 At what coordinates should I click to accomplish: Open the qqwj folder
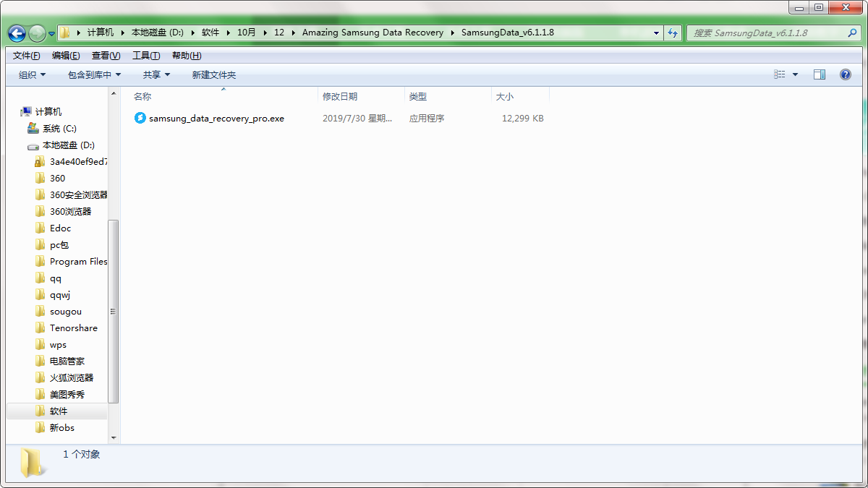(x=60, y=294)
